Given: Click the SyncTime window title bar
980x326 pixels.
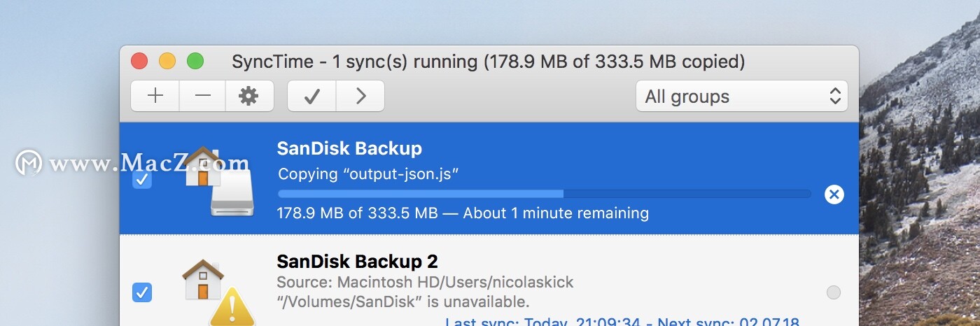Looking at the screenshot, I should click(x=488, y=62).
